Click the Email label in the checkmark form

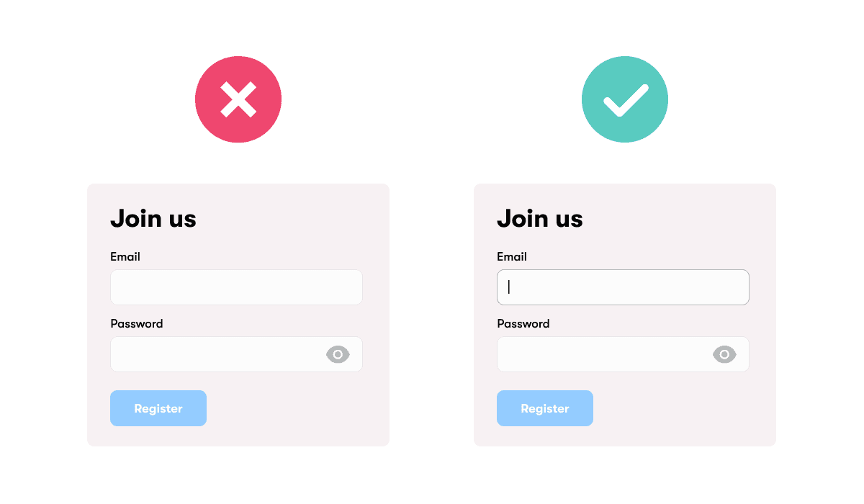(x=512, y=257)
